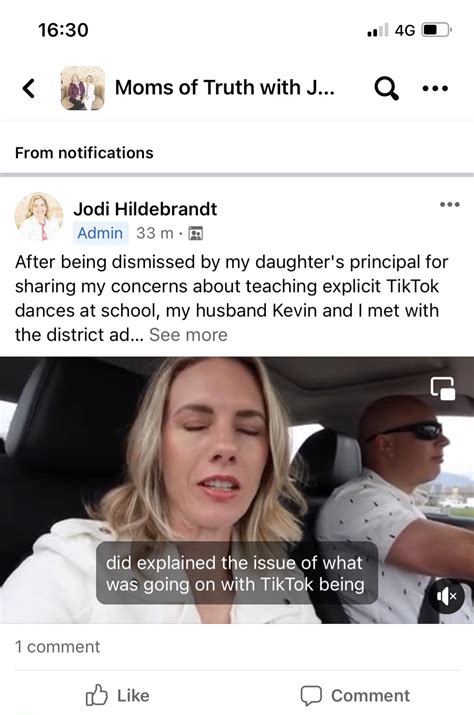This screenshot has width=474, height=715.
Task: Play the video in the post
Action: pos(237,490)
